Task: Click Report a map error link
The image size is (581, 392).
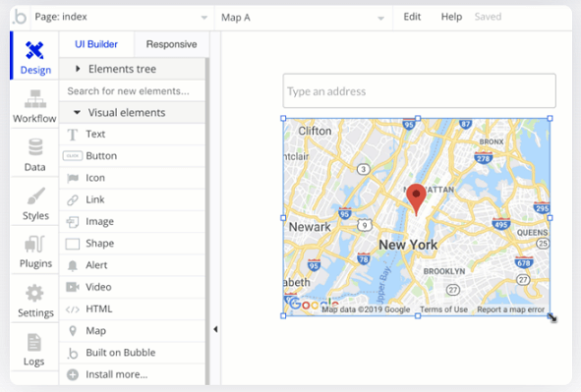Action: [510, 309]
